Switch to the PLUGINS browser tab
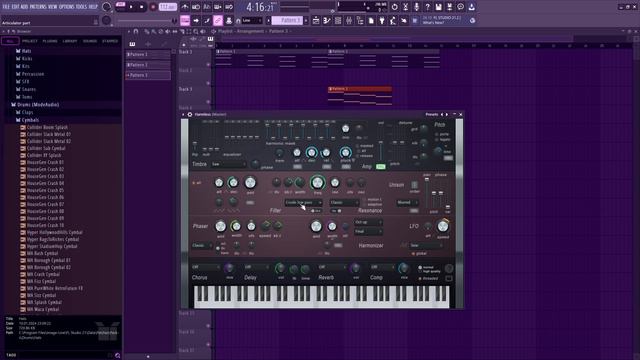This screenshot has height=360, width=640. (x=50, y=41)
